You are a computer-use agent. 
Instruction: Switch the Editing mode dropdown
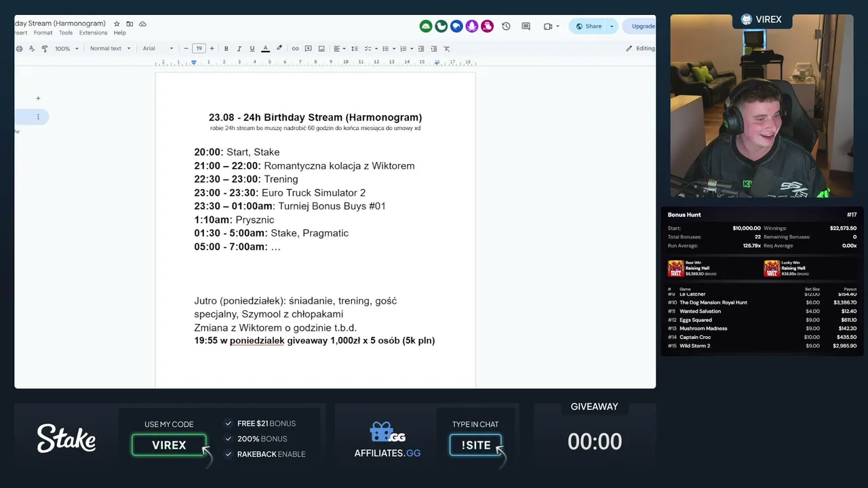[640, 49]
